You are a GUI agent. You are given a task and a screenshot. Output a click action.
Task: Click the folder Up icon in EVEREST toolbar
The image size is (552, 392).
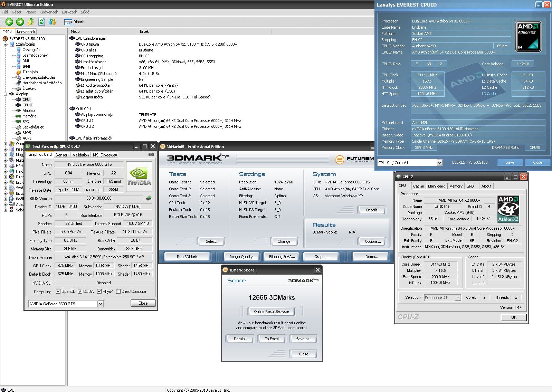point(31,22)
